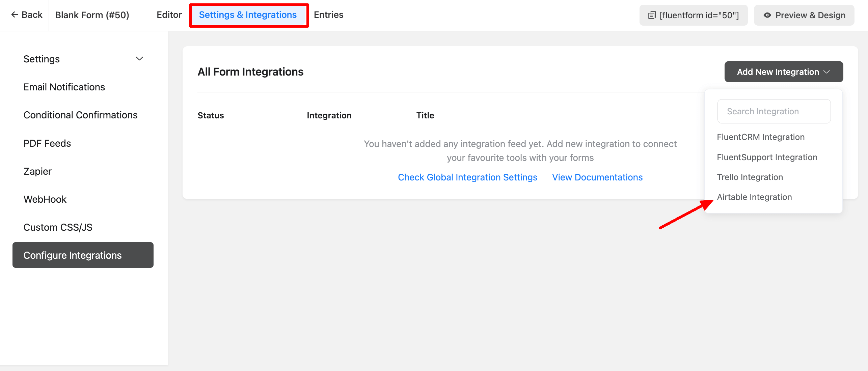This screenshot has height=371, width=868.
Task: Choose FluentSupport Integration option
Action: [x=767, y=157]
